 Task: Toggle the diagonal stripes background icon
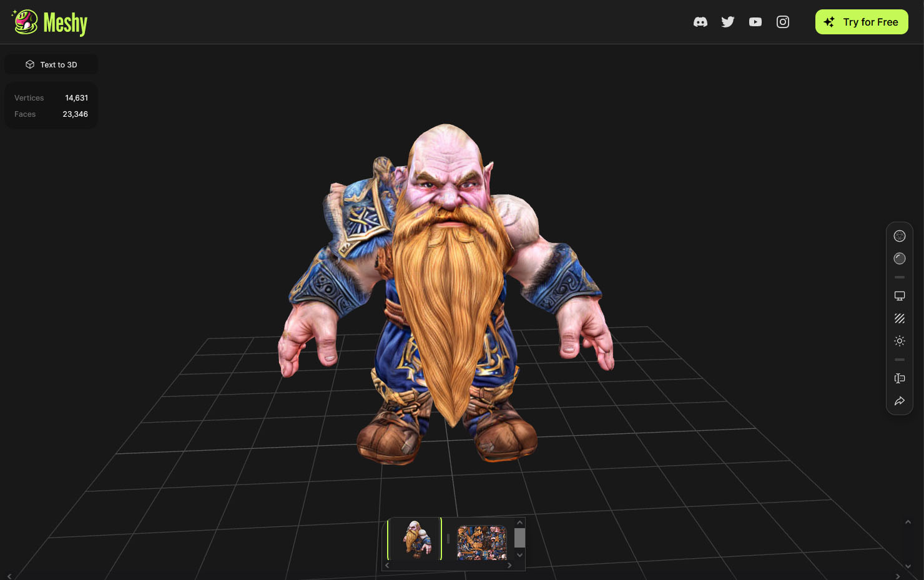[900, 318]
